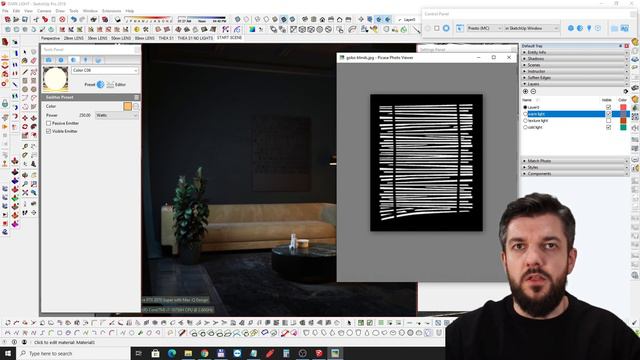The image size is (640, 360).
Task: Switch to the START SCENE tab
Action: pyautogui.click(x=229, y=38)
